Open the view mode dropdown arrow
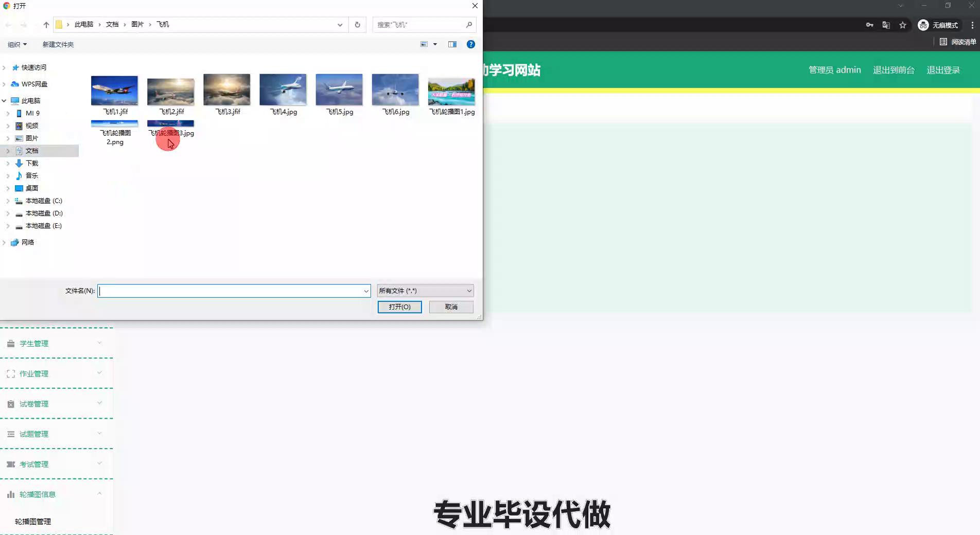Screen dimensions: 980x535 tap(435, 44)
